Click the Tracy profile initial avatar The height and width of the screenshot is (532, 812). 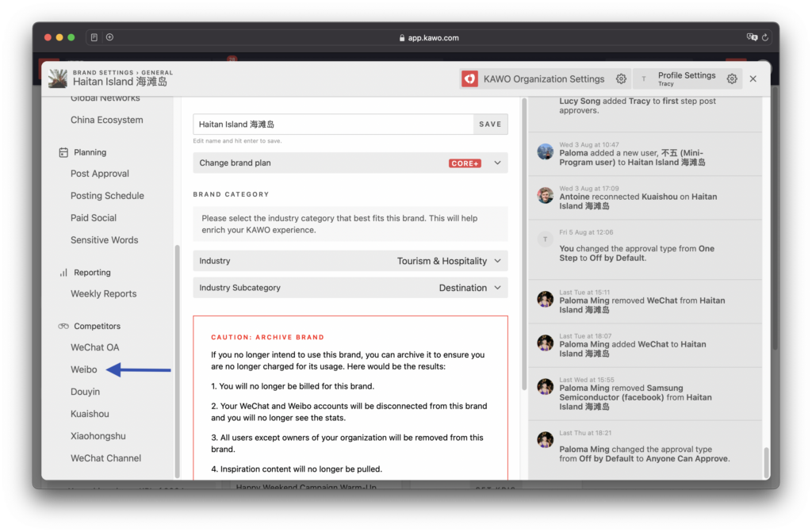pyautogui.click(x=644, y=78)
